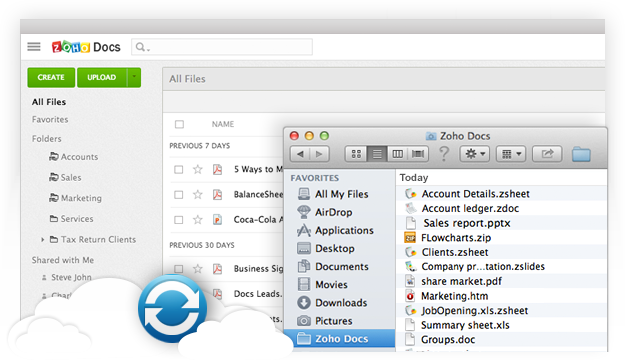Check the BalanceSheet file checkbox
The image size is (625, 360).
click(x=179, y=195)
